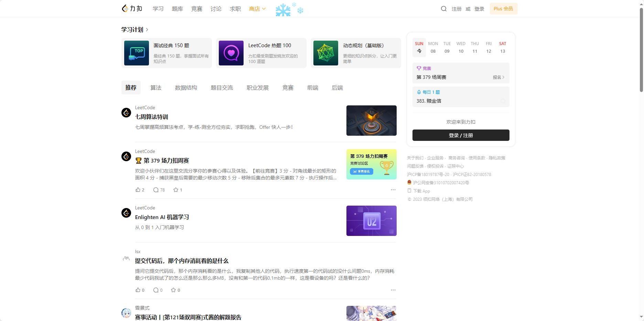Open more options for 第 379 场力扣周赛 post

tap(393, 190)
